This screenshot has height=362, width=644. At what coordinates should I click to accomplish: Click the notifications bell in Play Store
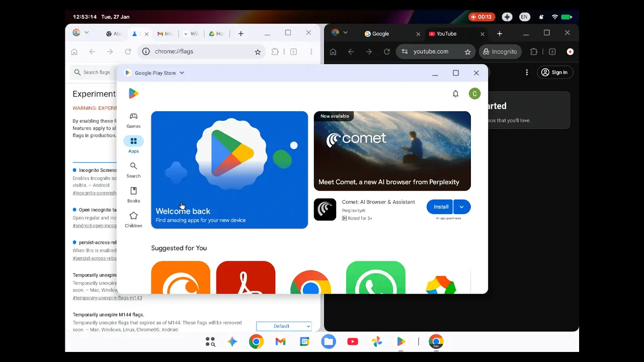(x=455, y=94)
